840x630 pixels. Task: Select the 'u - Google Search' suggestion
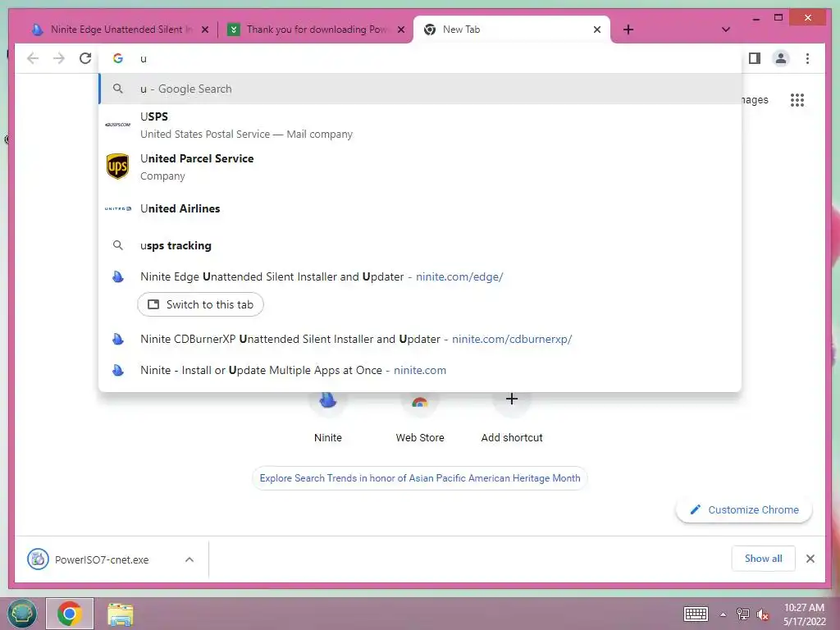tap(421, 89)
